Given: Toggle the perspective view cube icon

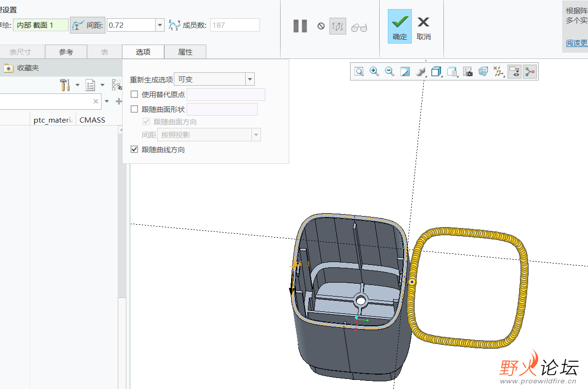Looking at the screenshot, I should coord(483,72).
